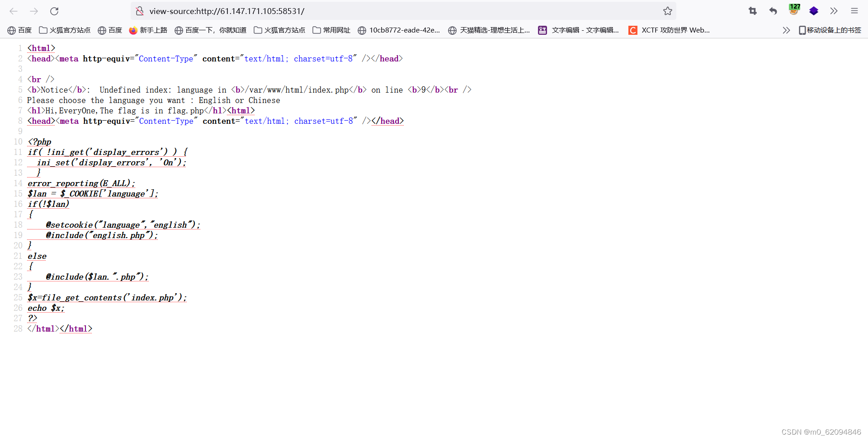Click the fox extension icon with 127 badge

tap(793, 11)
